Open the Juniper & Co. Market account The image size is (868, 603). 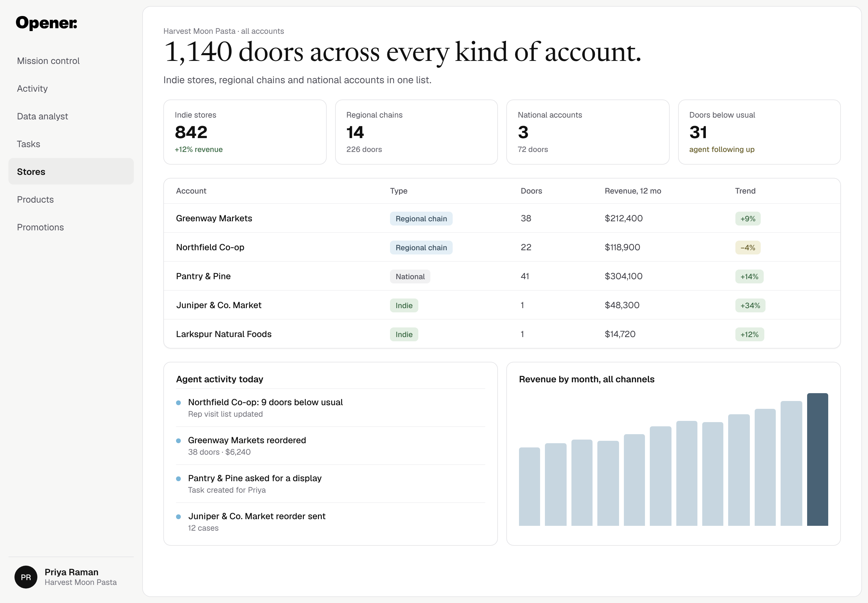502,305
